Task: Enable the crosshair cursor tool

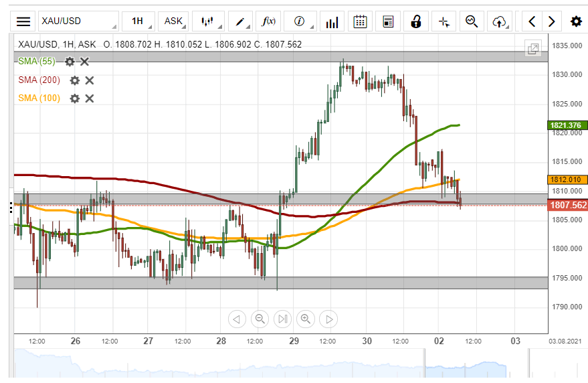Action: [x=444, y=21]
